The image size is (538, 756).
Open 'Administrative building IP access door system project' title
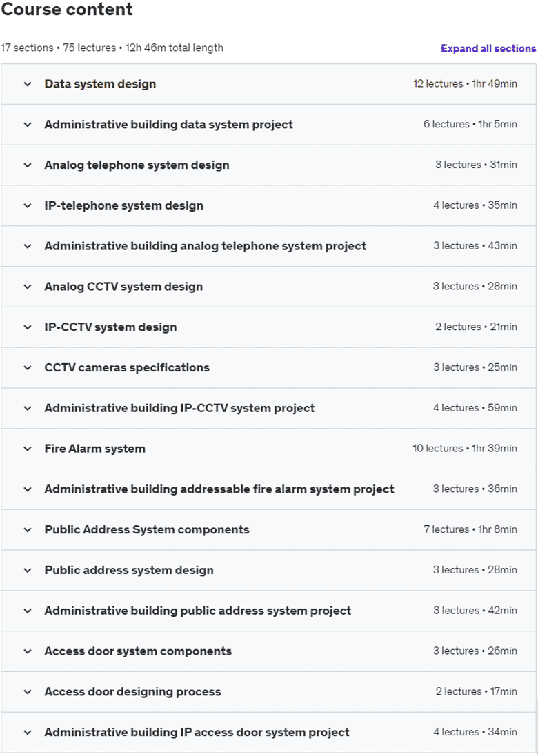click(197, 732)
